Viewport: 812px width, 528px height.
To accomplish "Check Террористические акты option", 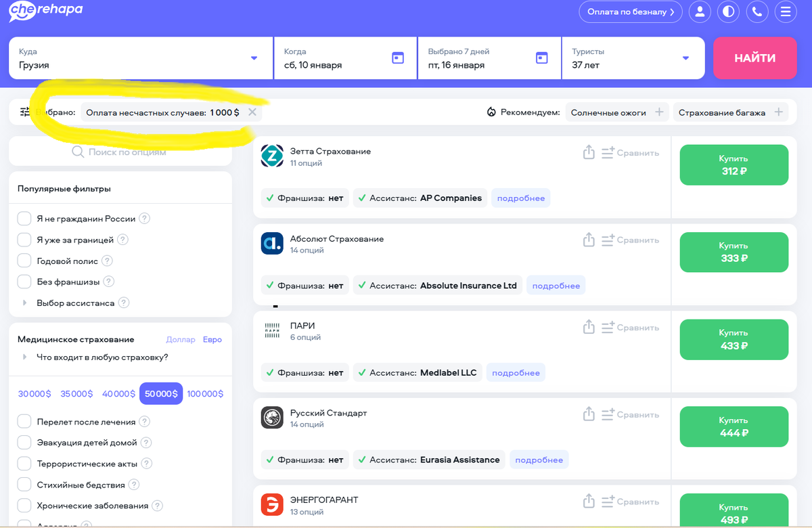I will click(24, 463).
